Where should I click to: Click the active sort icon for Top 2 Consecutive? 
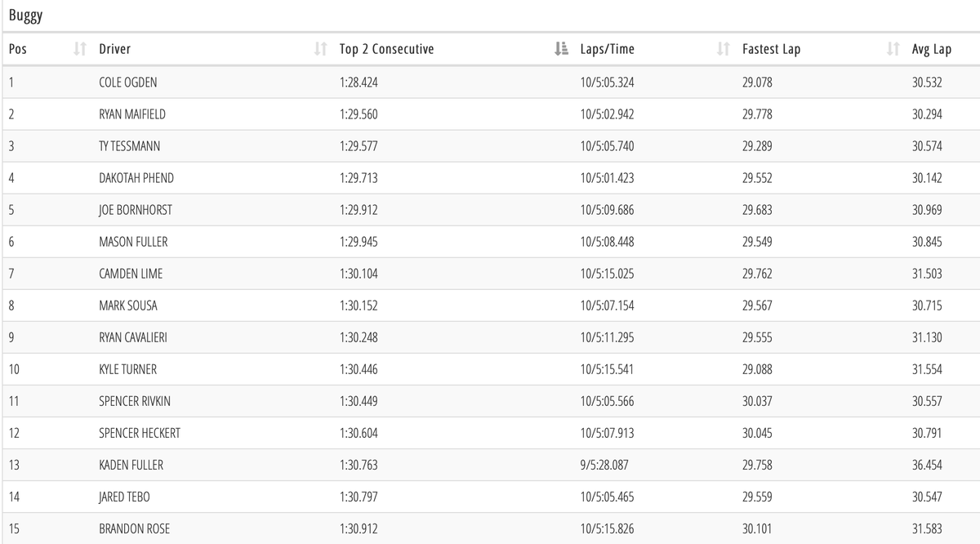click(x=560, y=49)
